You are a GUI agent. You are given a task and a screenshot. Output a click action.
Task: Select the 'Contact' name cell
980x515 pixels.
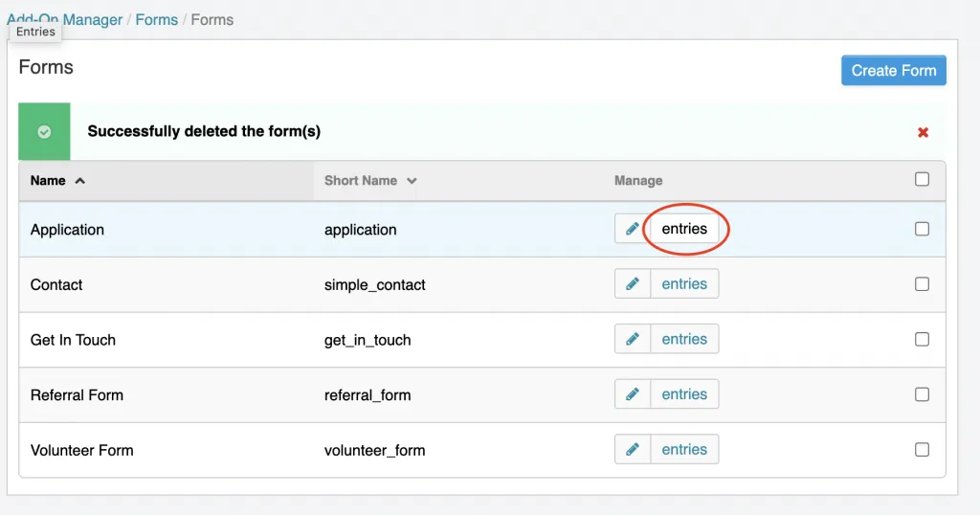56,284
